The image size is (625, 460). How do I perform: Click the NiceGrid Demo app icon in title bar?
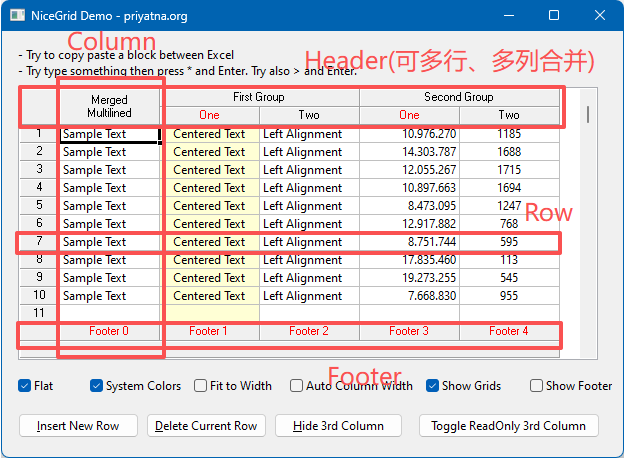tap(17, 16)
